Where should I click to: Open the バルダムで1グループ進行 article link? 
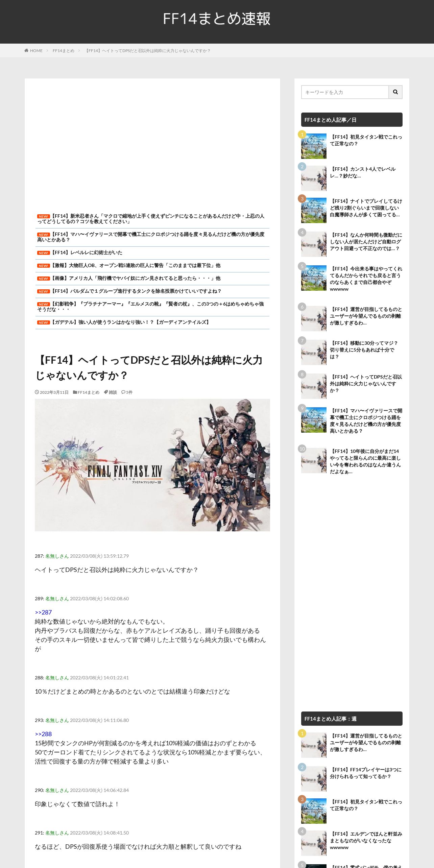136,291
